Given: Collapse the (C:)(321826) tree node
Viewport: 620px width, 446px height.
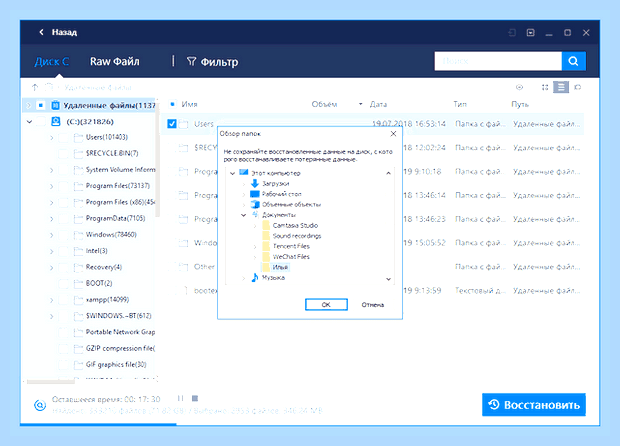Looking at the screenshot, I should pyautogui.click(x=29, y=121).
